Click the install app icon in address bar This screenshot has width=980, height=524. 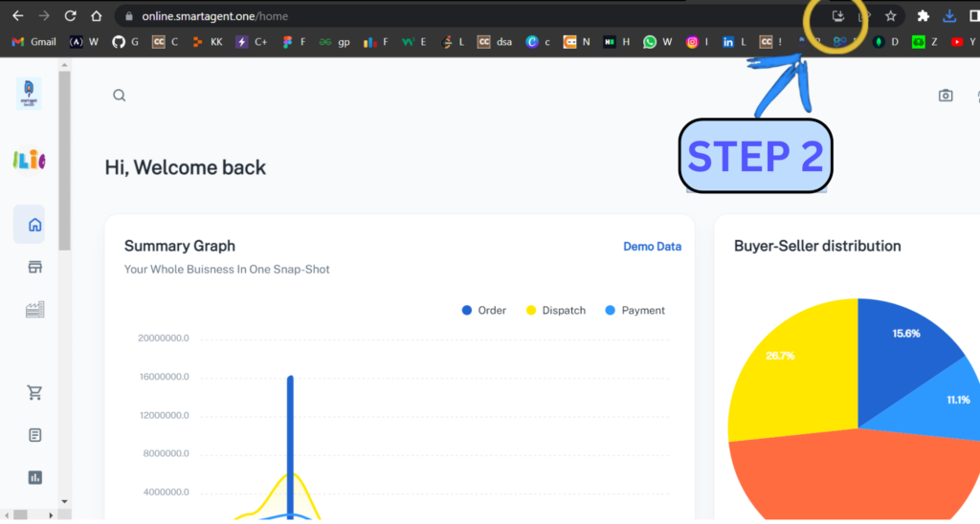click(838, 16)
